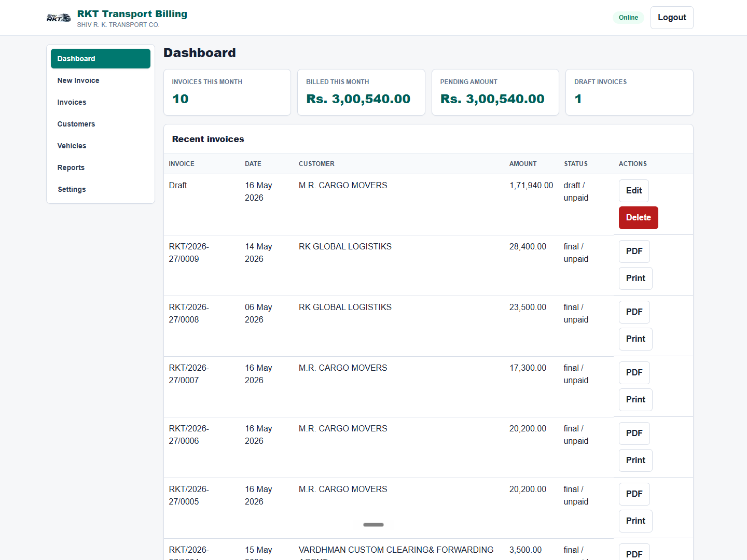The height and width of the screenshot is (560, 747).
Task: Open the Reports section
Action: pos(101,167)
